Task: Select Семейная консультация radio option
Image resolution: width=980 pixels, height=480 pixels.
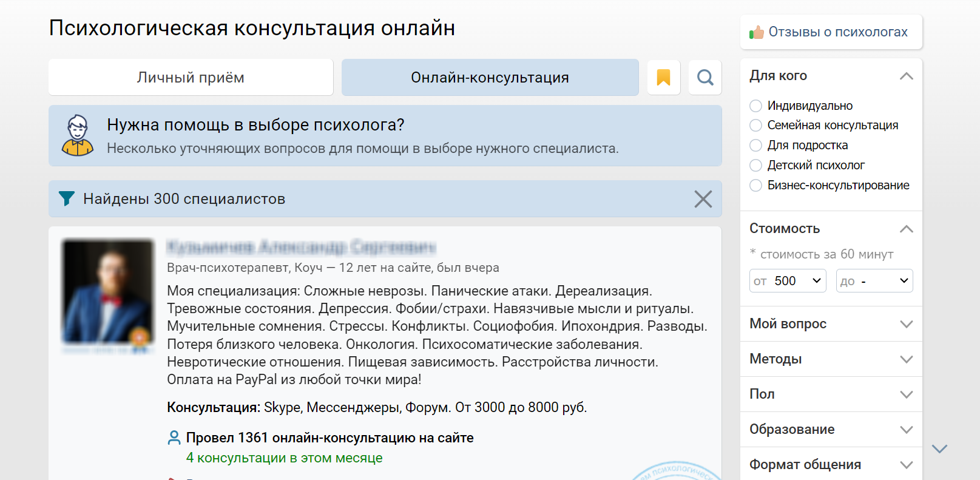Action: pos(755,126)
